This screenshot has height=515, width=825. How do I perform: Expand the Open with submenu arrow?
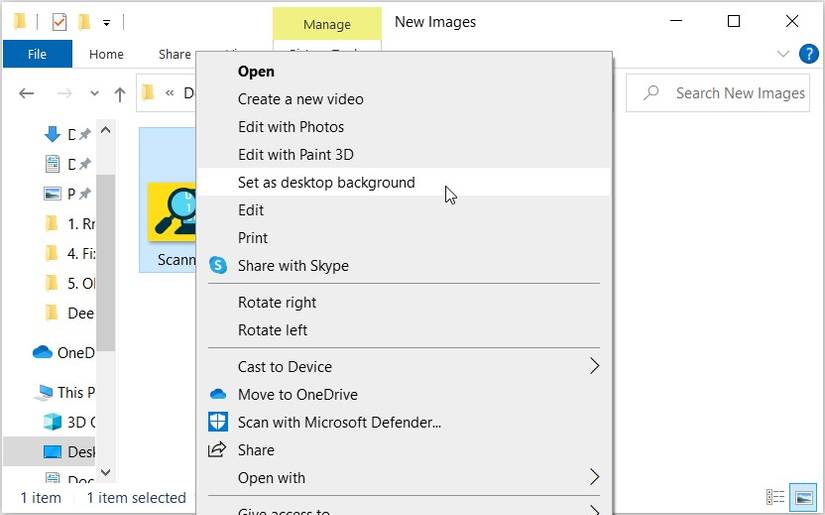tap(594, 477)
